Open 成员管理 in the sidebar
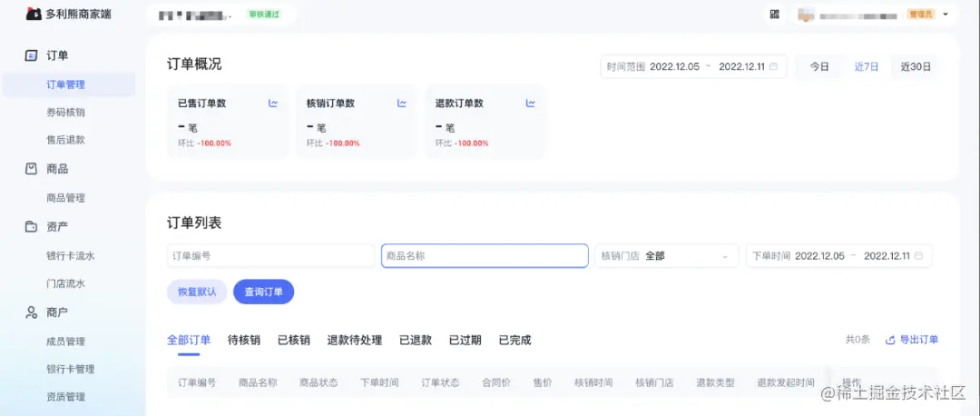This screenshot has height=416, width=980. [x=65, y=342]
